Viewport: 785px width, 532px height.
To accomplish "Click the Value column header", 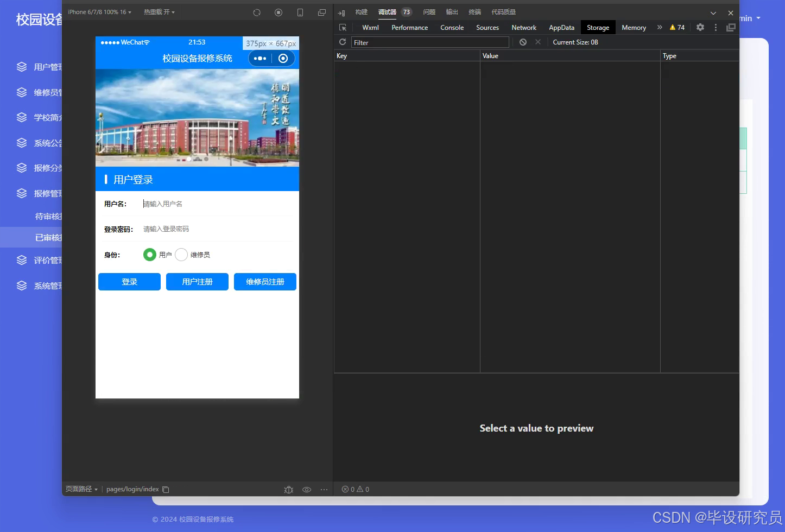I will 570,56.
